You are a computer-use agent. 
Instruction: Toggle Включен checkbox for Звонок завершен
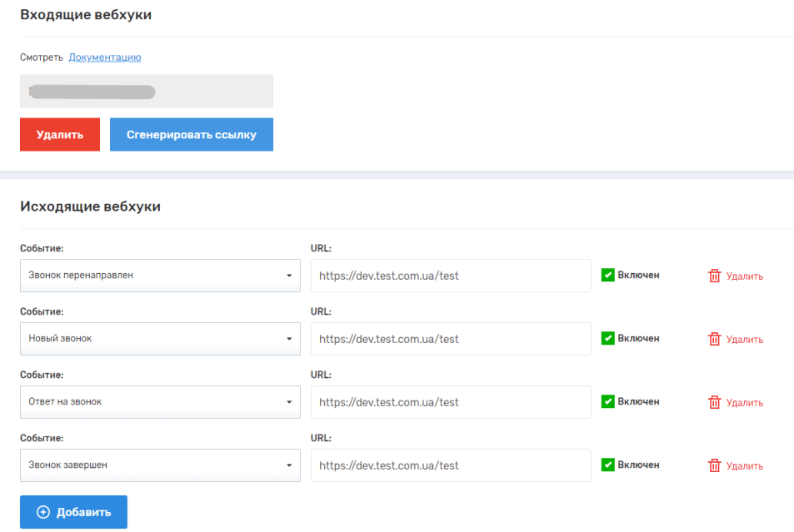[x=608, y=465]
